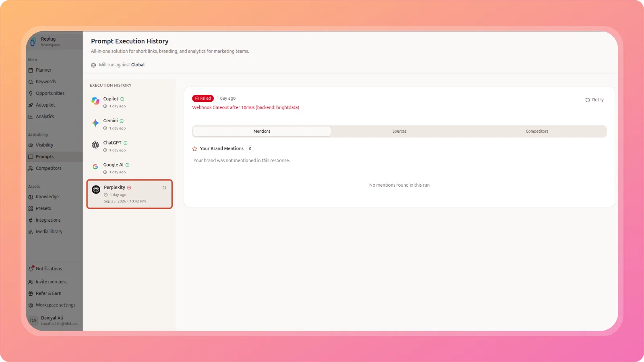644x362 pixels.
Task: Open Workspace settings gear icon
Action: (x=31, y=305)
